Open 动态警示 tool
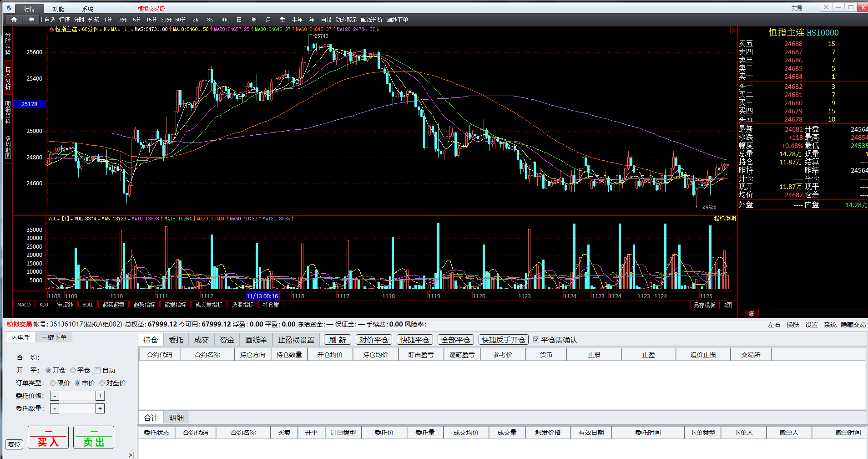The width and height of the screenshot is (868, 459). [x=346, y=20]
